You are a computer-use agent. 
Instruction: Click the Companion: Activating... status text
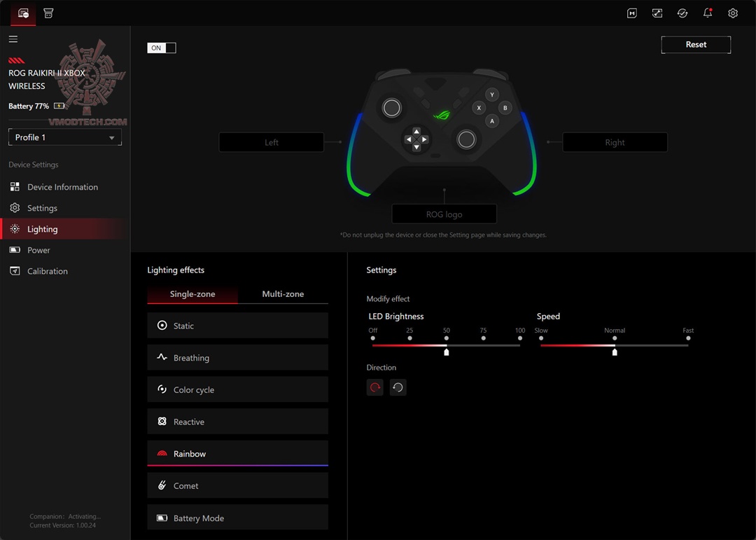point(65,516)
